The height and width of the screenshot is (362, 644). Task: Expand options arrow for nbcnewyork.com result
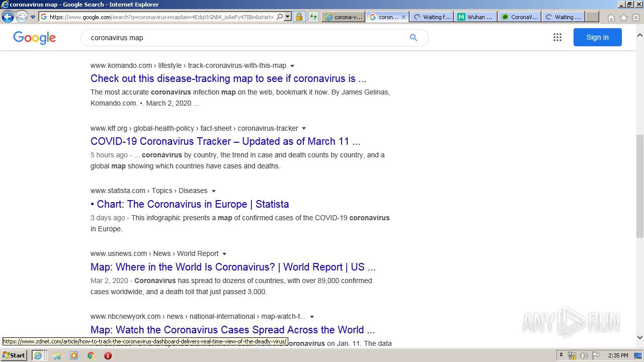tap(312, 317)
